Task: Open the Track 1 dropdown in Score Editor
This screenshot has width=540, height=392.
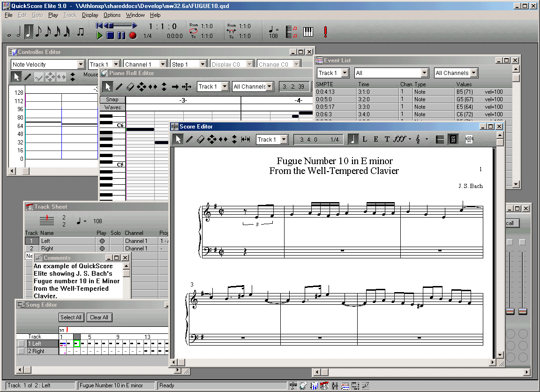Action: click(x=285, y=139)
